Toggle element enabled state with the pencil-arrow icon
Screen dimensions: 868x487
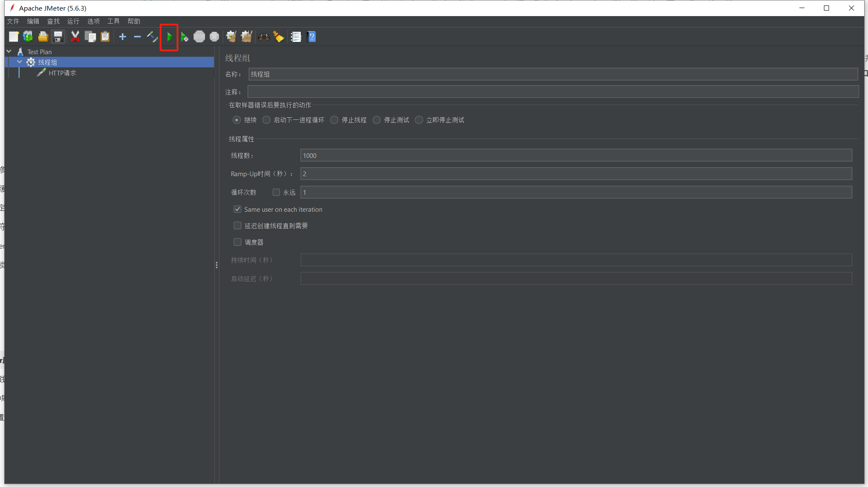[152, 37]
